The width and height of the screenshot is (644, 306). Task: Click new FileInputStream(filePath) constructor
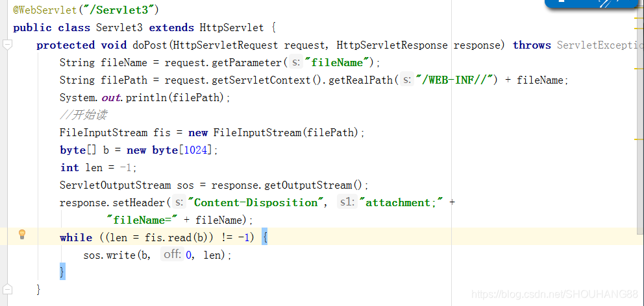[x=273, y=133]
